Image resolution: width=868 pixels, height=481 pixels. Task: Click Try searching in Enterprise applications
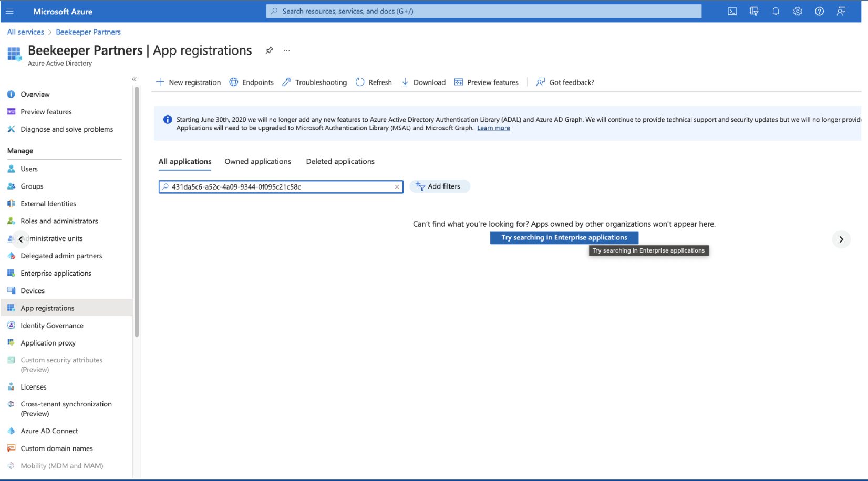pyautogui.click(x=564, y=237)
